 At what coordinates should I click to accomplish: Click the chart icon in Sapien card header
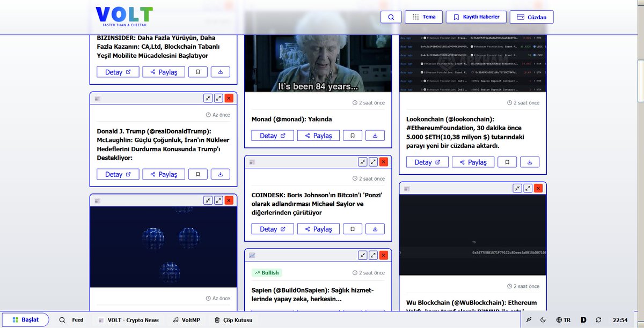[252, 255]
